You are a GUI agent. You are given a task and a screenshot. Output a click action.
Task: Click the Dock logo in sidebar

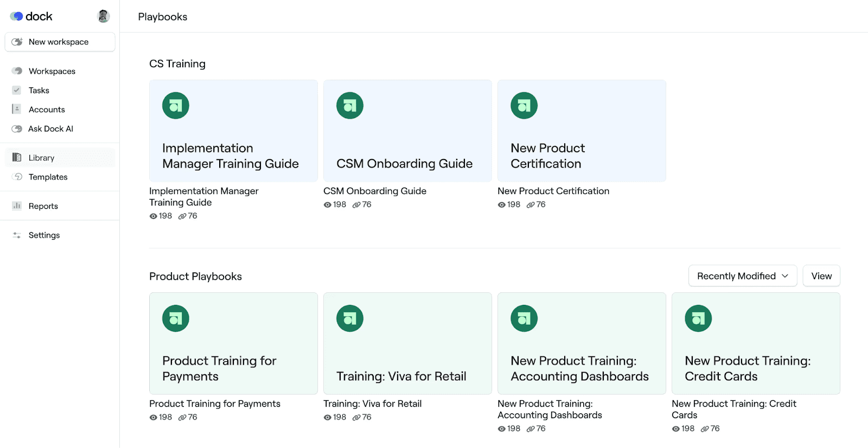31,16
